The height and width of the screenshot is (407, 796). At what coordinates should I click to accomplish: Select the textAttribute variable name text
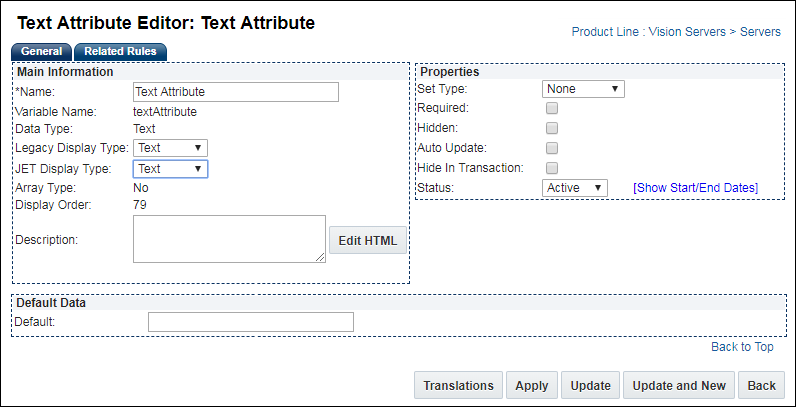click(x=164, y=112)
